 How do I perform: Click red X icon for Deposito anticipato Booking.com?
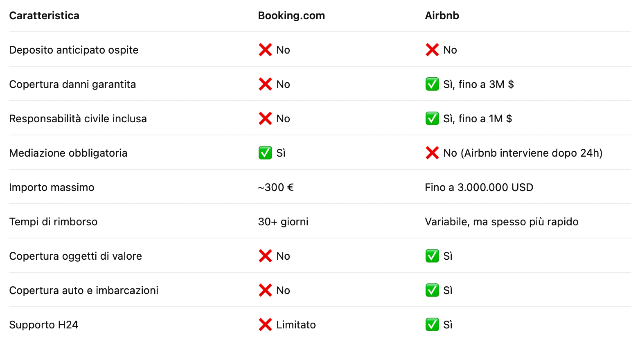tap(265, 50)
